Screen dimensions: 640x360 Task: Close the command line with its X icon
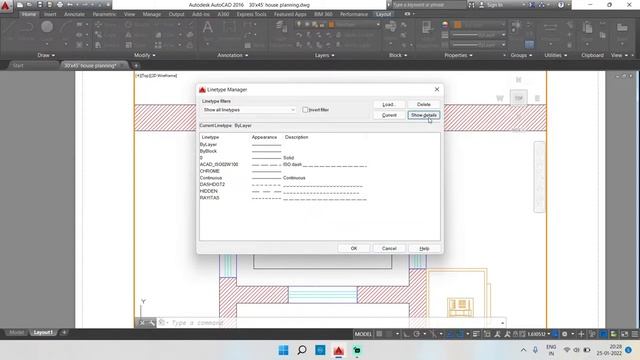click(142, 323)
